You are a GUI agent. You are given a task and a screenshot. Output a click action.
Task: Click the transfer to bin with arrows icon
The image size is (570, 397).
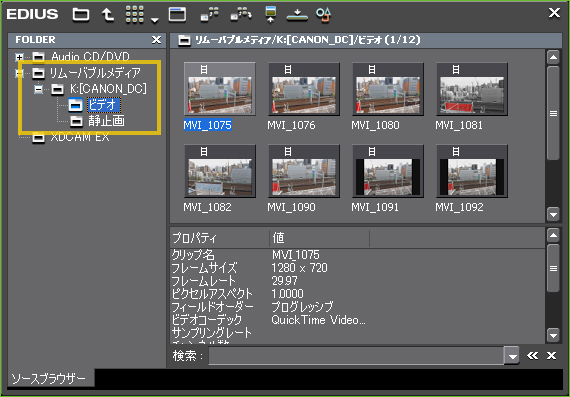(242, 15)
